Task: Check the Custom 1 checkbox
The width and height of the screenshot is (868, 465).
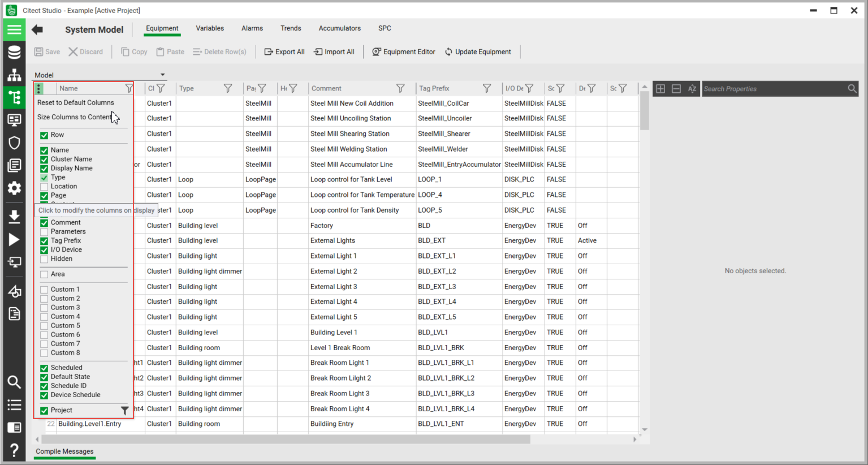Action: [44, 289]
